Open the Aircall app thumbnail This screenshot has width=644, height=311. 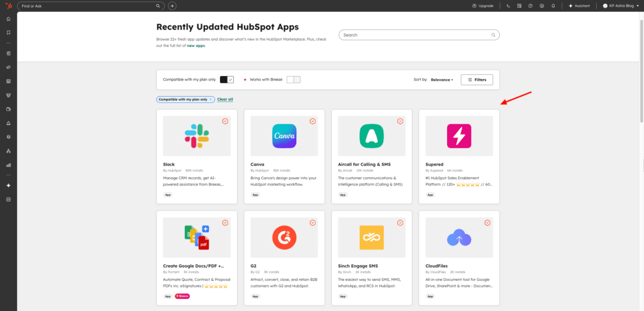tap(372, 136)
